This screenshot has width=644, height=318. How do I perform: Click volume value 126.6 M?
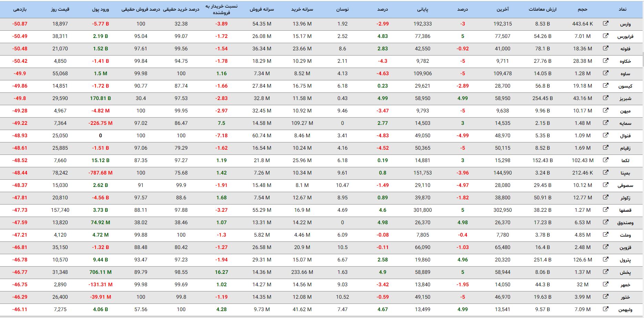pyautogui.click(x=583, y=260)
